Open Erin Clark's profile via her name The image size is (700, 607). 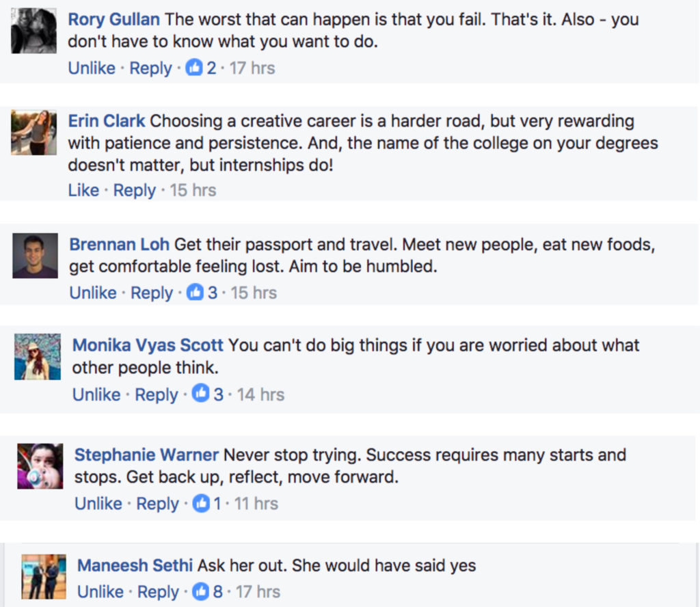point(107,120)
